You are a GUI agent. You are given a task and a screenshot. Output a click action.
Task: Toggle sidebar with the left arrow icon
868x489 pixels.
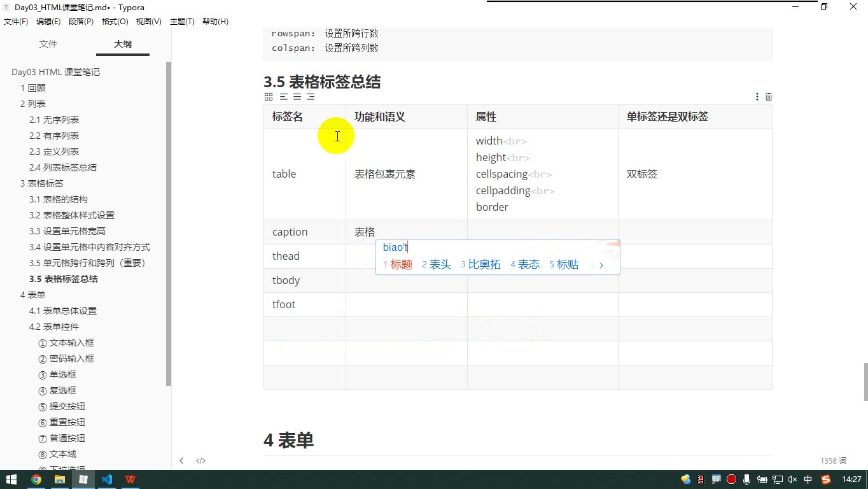point(181,460)
